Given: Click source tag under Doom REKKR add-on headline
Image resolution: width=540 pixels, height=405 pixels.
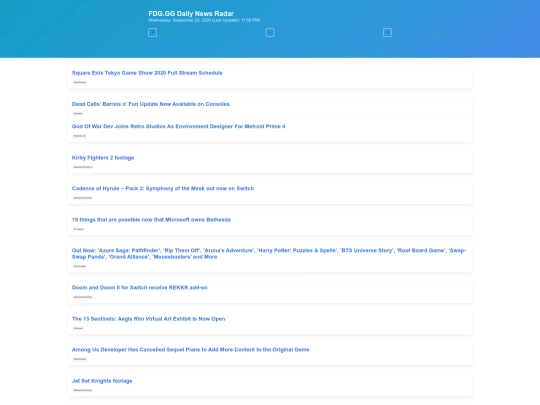Looking at the screenshot, I should (83, 297).
